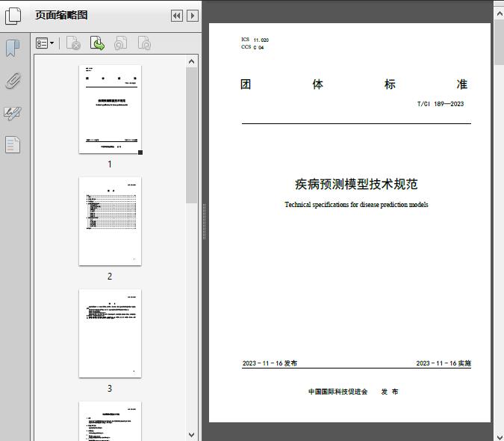Collapse the navigation pane with double-arrow button

pyautogui.click(x=177, y=16)
